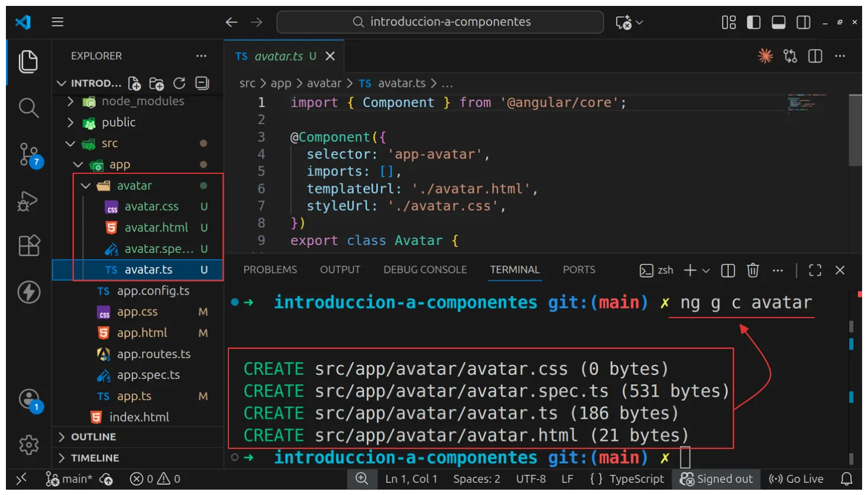Kill the terminal with trash icon
Image resolution: width=868 pixels, height=495 pixels.
tap(753, 270)
